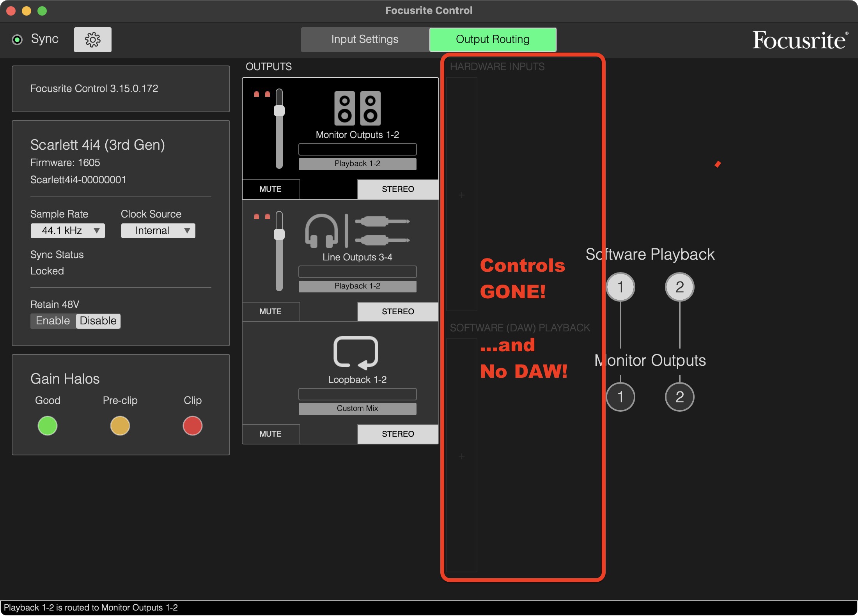The height and width of the screenshot is (616, 858).
Task: Enable Retain 48V
Action: tap(53, 321)
